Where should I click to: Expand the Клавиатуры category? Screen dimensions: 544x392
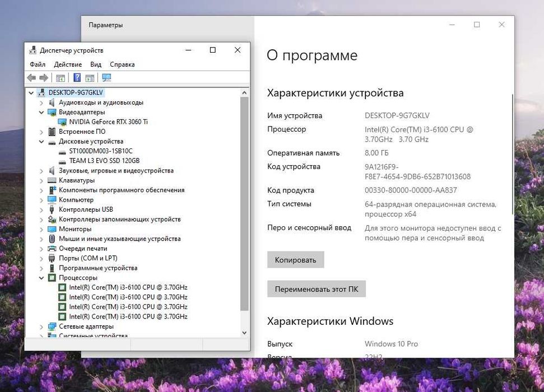pyautogui.click(x=41, y=180)
